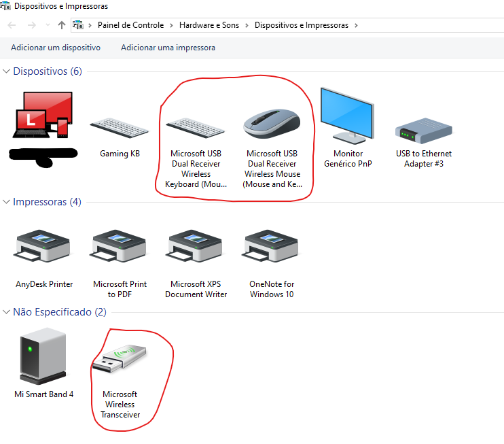Select the AnyDesk Printer icon
Screen dimensions: 504x444
(42, 246)
